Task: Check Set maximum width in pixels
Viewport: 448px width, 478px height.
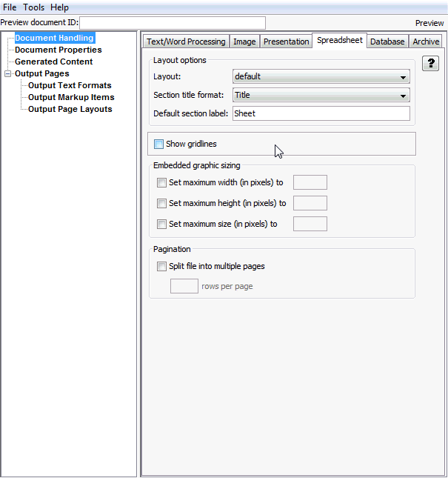Action: click(161, 182)
